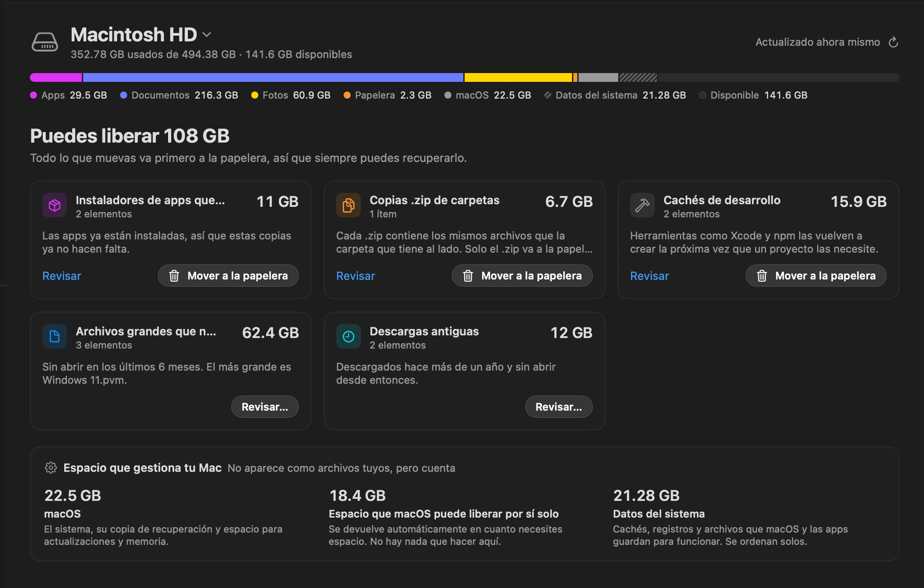924x588 pixels.
Task: Click the Macintosh HD drive icon
Action: [45, 42]
